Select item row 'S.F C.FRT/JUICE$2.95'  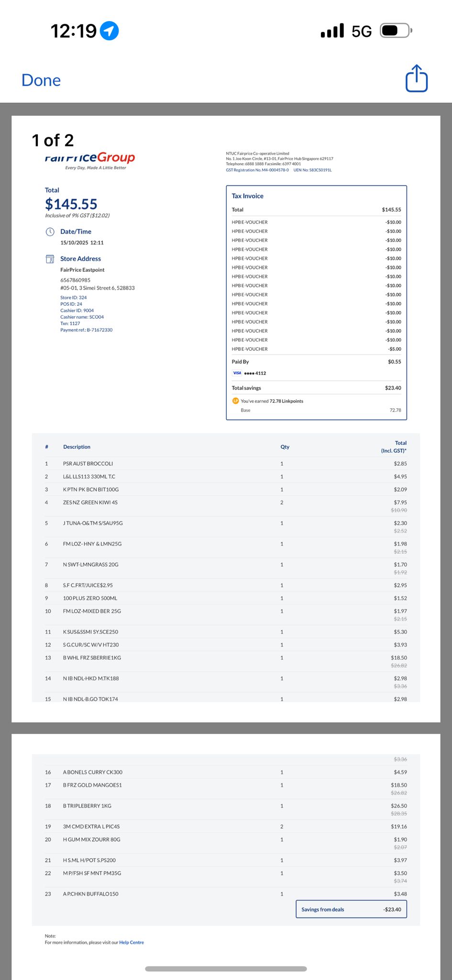[x=226, y=585]
